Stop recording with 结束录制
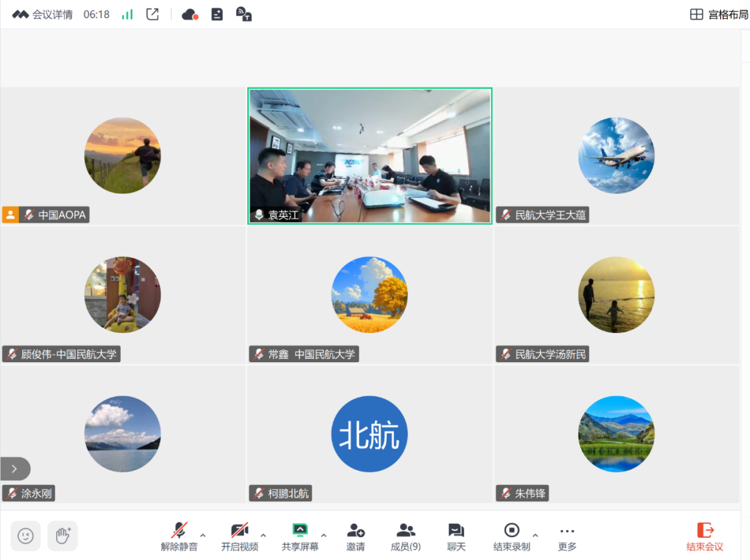This screenshot has width=750, height=560. click(511, 536)
